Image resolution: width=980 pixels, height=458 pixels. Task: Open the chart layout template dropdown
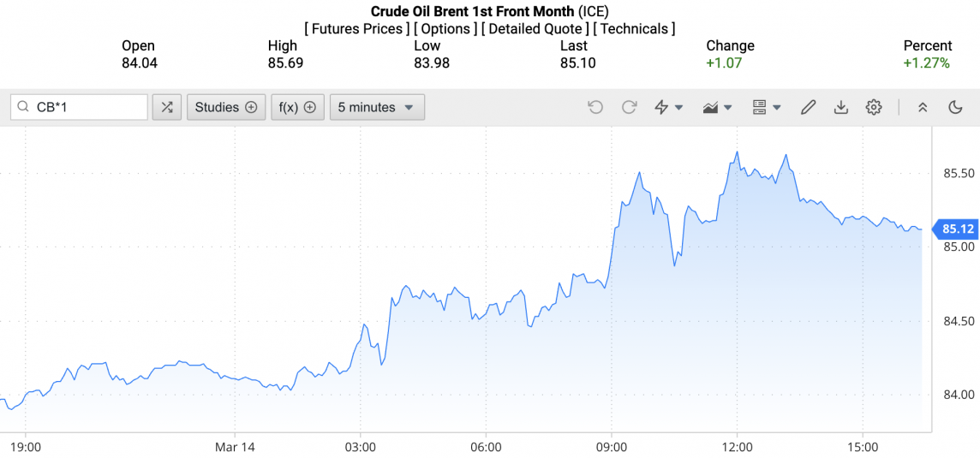(x=766, y=107)
